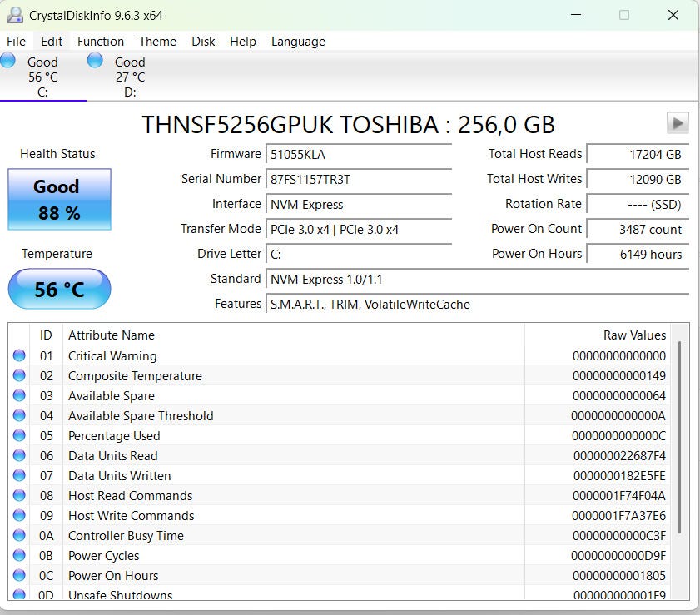The image size is (700, 615).
Task: Click status orb for Percentage Used row
Action: (x=19, y=435)
